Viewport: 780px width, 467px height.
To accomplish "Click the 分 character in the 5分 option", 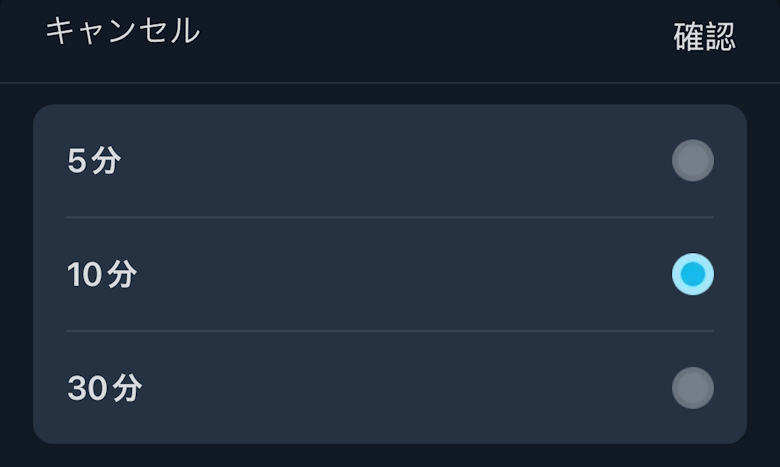I will pyautogui.click(x=106, y=161).
